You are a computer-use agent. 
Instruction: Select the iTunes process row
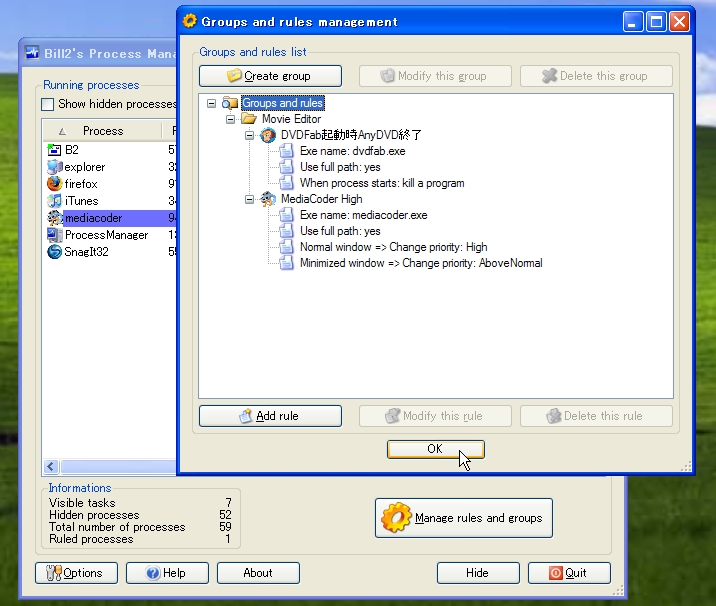(110, 200)
